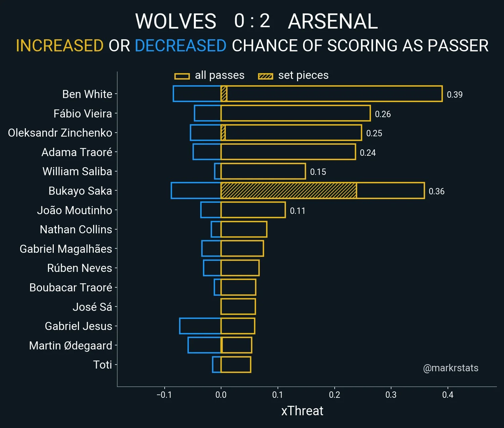Click the yellow INCREASED word in subtitle
504x428 pixels.
[59, 46]
